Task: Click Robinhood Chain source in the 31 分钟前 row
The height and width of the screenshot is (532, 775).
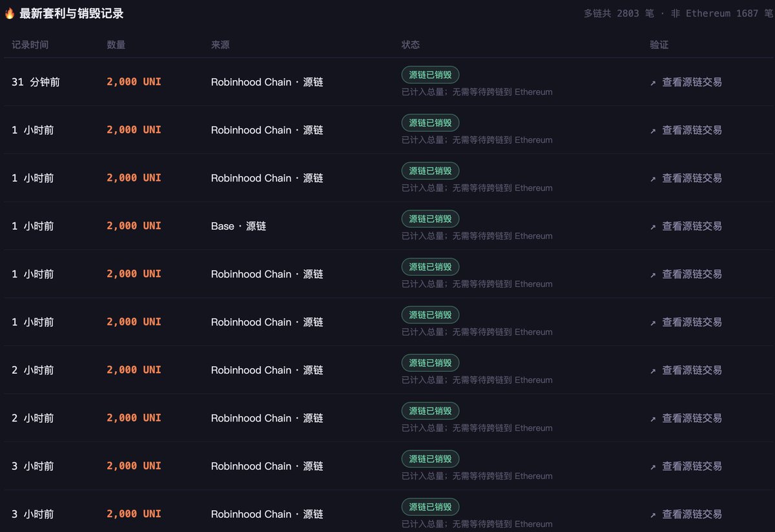Action: (x=267, y=83)
